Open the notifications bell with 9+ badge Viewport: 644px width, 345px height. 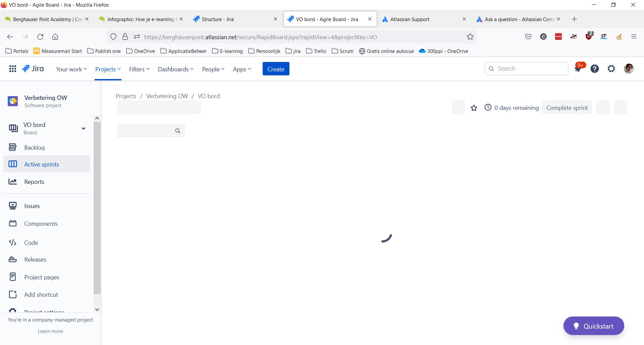(578, 69)
